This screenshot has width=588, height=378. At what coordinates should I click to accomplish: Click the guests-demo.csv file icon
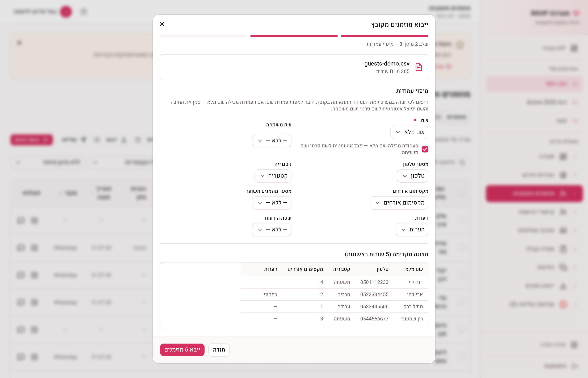coord(419,67)
